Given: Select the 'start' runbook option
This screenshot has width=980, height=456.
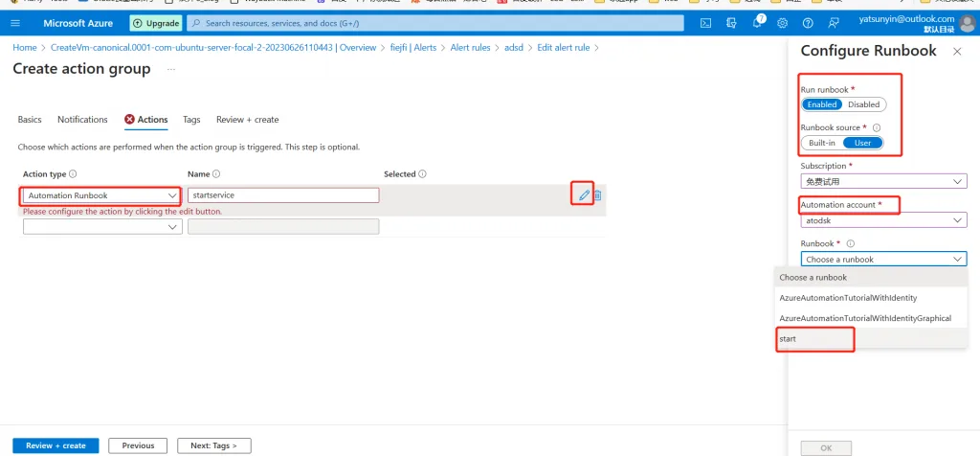Looking at the screenshot, I should tap(872, 338).
